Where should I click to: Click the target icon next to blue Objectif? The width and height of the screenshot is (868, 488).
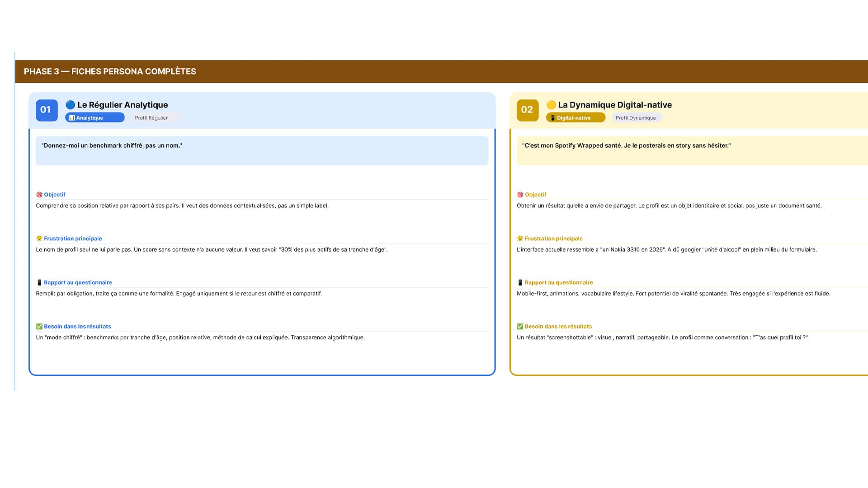39,195
